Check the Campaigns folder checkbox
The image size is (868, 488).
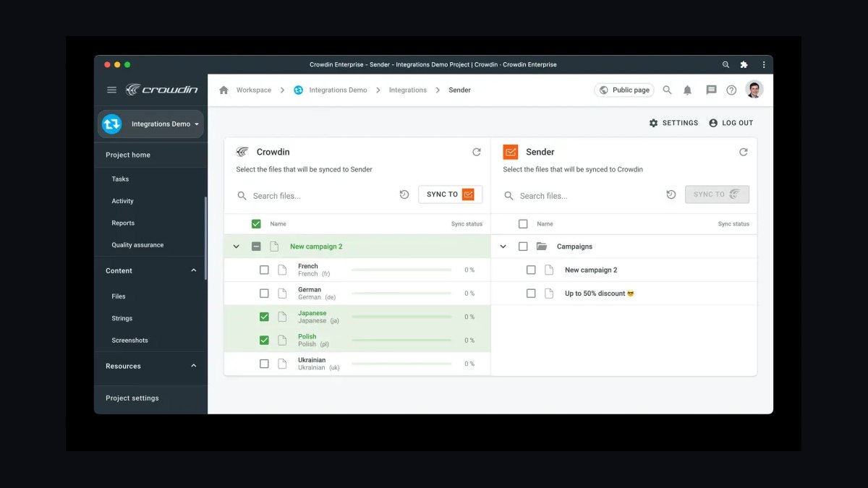pyautogui.click(x=523, y=247)
